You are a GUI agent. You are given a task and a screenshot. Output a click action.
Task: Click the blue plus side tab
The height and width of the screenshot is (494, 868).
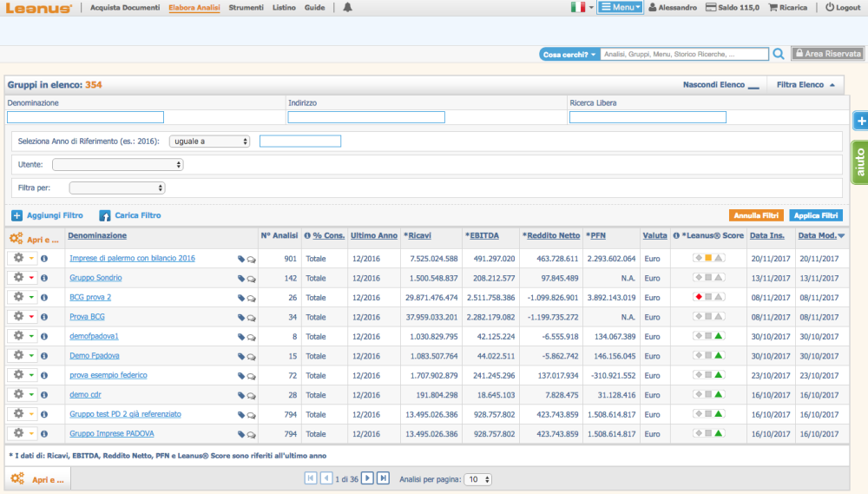pos(859,121)
